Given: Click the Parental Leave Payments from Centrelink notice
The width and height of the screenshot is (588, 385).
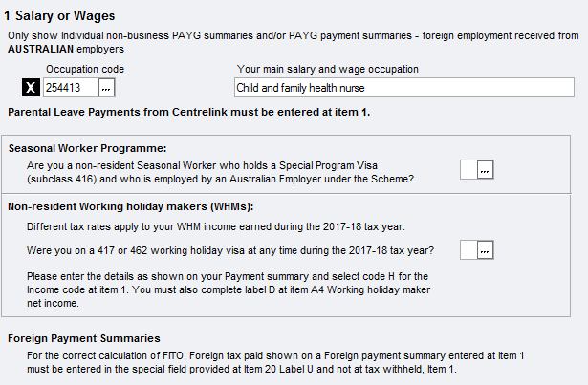Looking at the screenshot, I should [x=187, y=113].
